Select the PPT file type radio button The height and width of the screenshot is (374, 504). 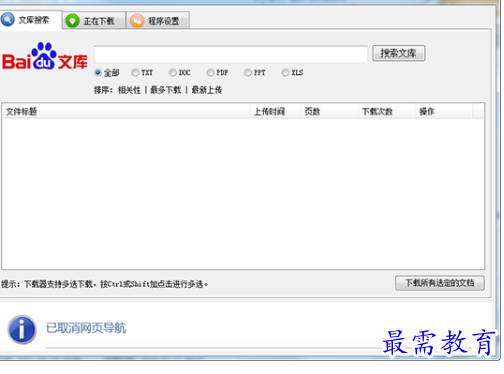(x=248, y=72)
